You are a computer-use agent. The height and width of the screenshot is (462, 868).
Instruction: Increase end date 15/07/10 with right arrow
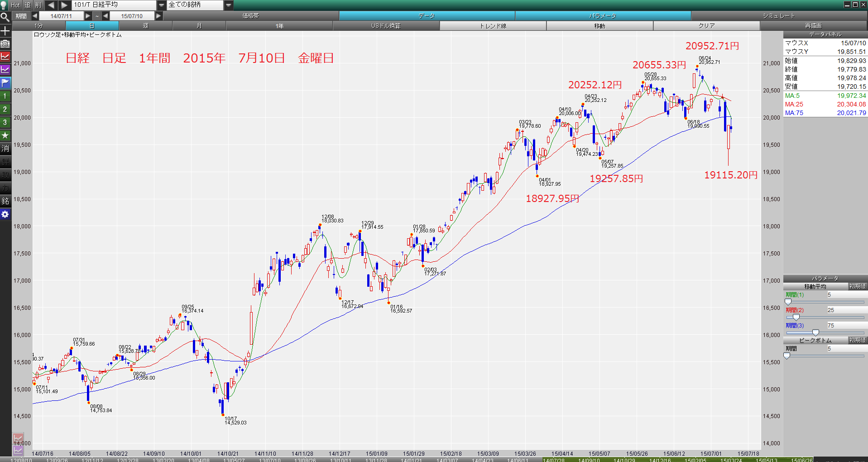click(x=159, y=16)
